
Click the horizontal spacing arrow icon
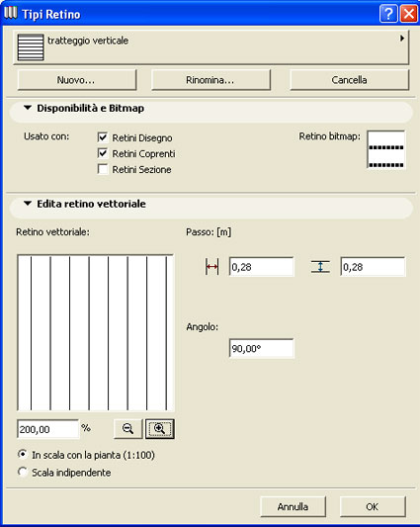(211, 267)
